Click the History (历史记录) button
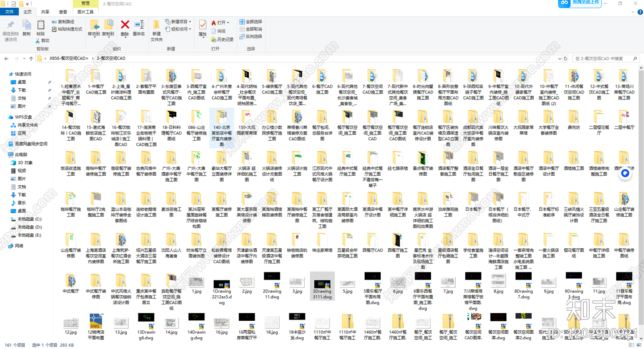Viewport: 644px width, 349px height. tap(223, 39)
